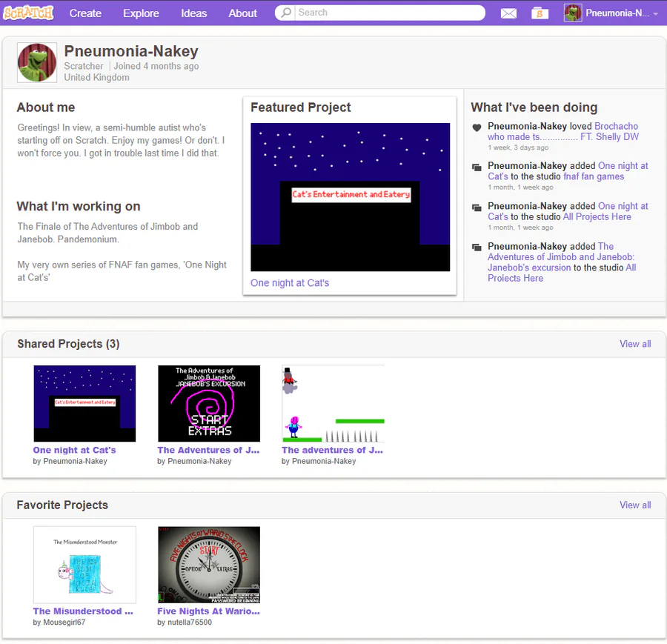Open Five Nights At Wario... title link

point(208,611)
